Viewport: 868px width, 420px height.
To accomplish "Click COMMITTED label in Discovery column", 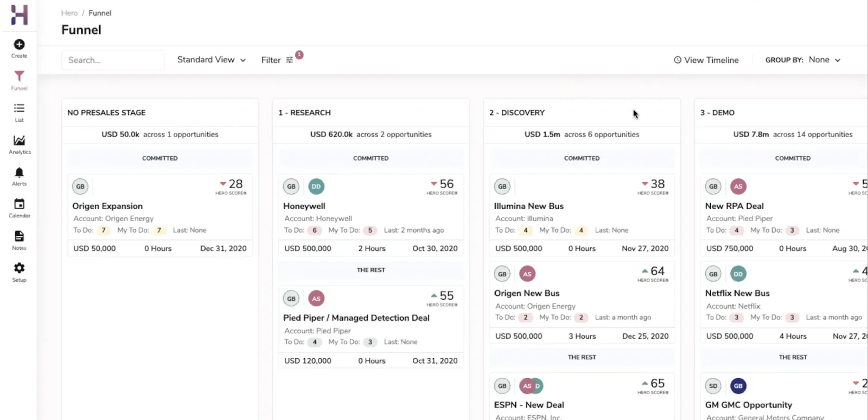I will pos(582,158).
